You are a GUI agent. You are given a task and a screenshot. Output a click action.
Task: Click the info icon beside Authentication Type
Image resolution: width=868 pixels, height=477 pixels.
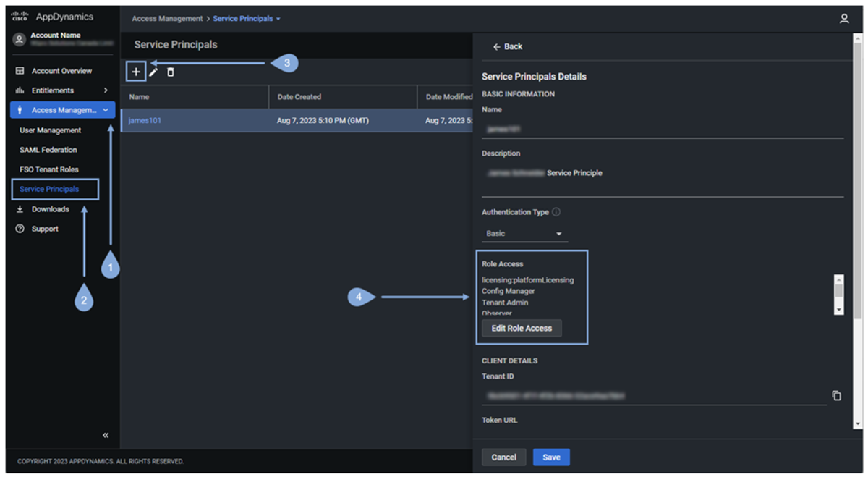556,212
